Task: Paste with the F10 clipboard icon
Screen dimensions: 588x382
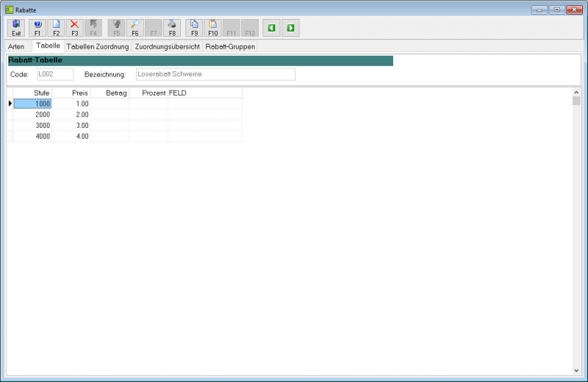Action: click(x=213, y=28)
